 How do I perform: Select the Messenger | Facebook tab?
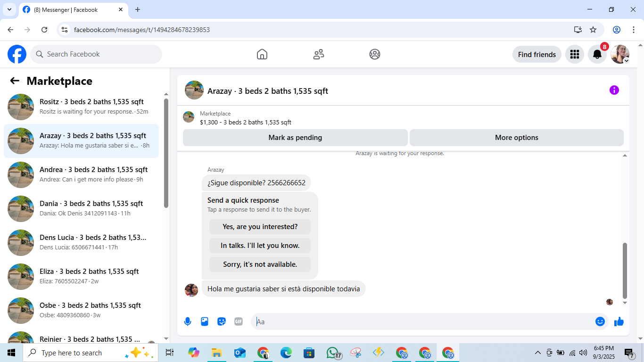tap(73, 10)
